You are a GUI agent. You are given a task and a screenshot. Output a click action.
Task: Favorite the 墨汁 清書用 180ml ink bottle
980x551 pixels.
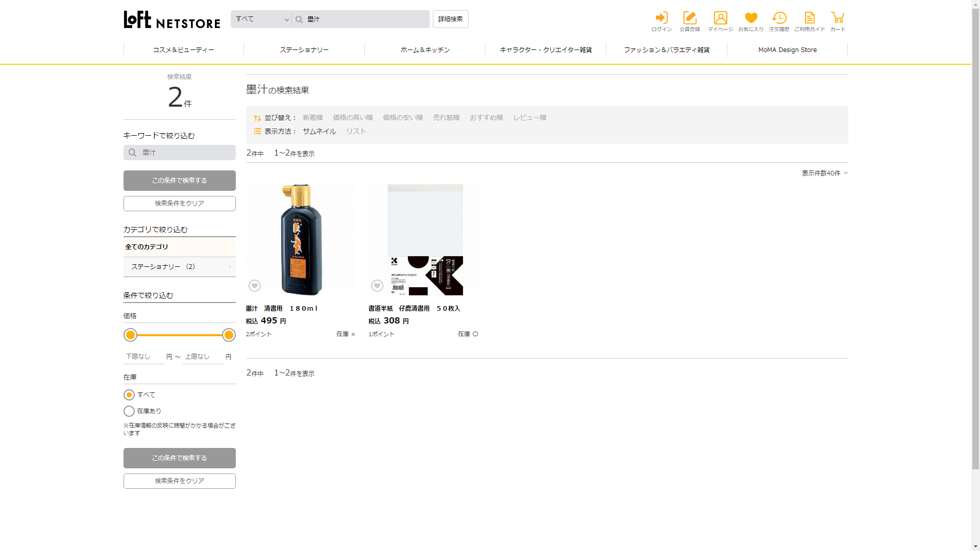(255, 286)
